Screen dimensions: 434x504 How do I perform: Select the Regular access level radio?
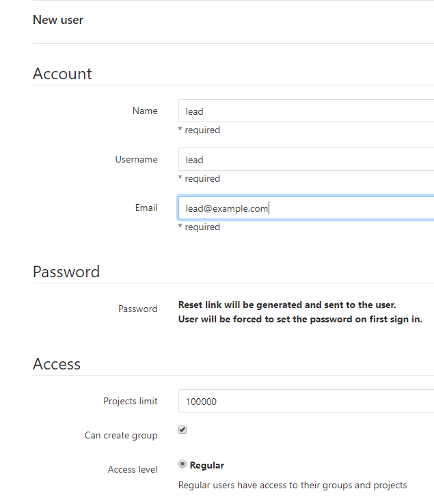pyautogui.click(x=182, y=464)
